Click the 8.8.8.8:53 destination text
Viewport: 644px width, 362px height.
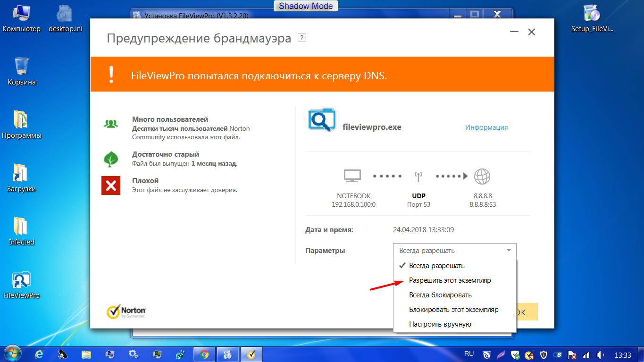point(483,204)
